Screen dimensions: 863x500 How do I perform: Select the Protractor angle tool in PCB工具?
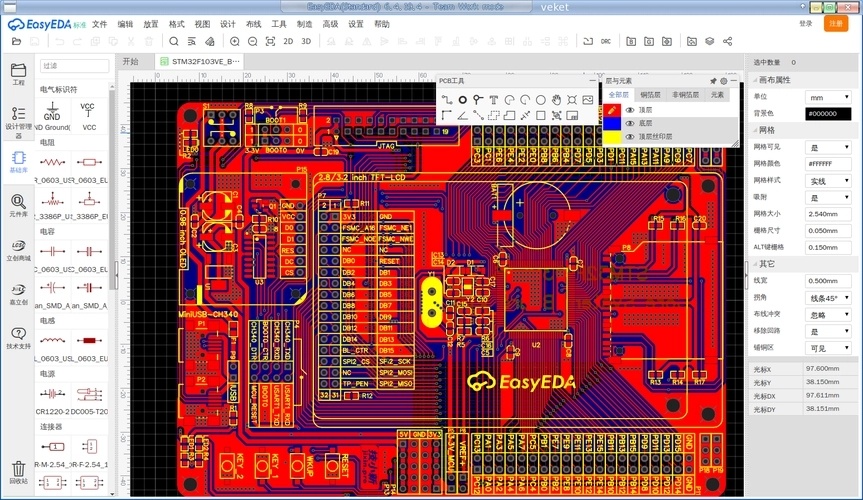pos(462,115)
